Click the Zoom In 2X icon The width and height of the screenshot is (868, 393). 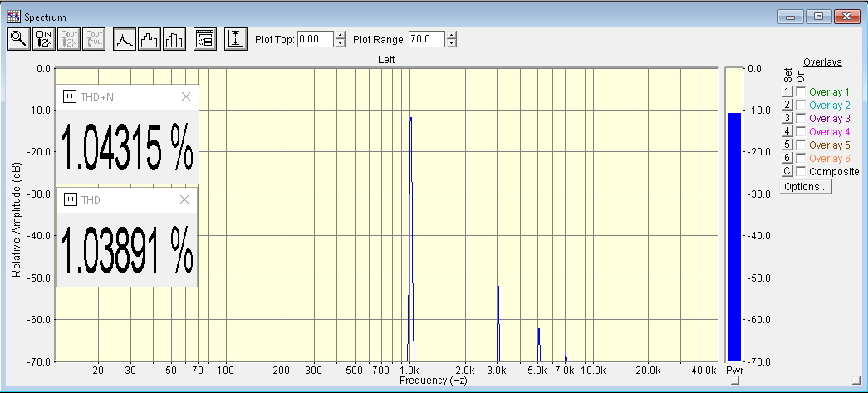pyautogui.click(x=43, y=39)
